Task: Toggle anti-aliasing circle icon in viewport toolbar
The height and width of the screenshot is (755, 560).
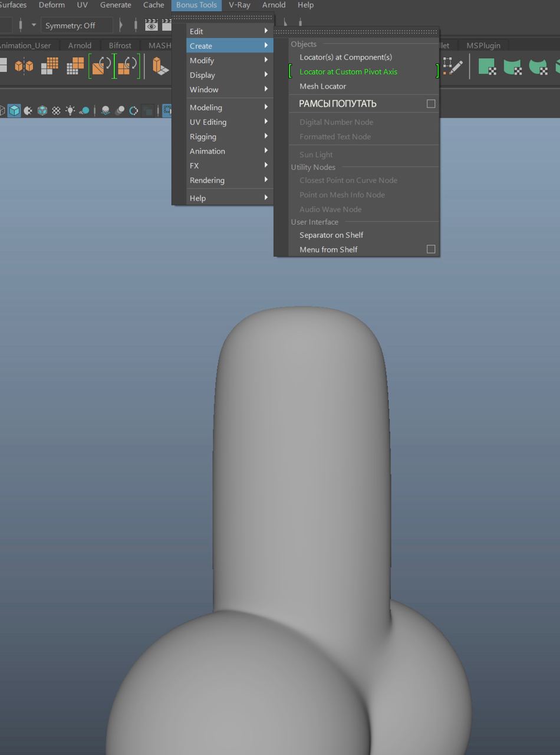Action: tap(134, 110)
